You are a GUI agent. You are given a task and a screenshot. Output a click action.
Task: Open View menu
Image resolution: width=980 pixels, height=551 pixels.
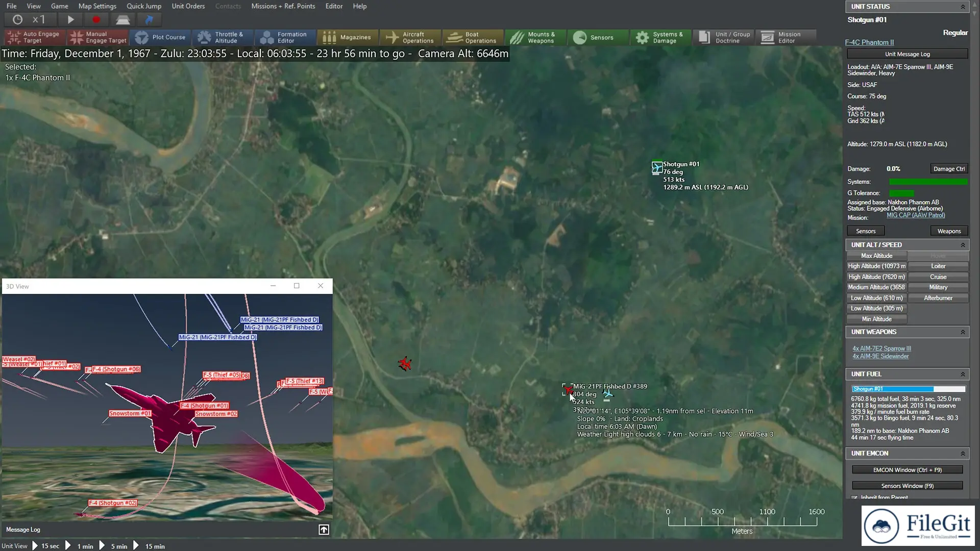pyautogui.click(x=34, y=6)
